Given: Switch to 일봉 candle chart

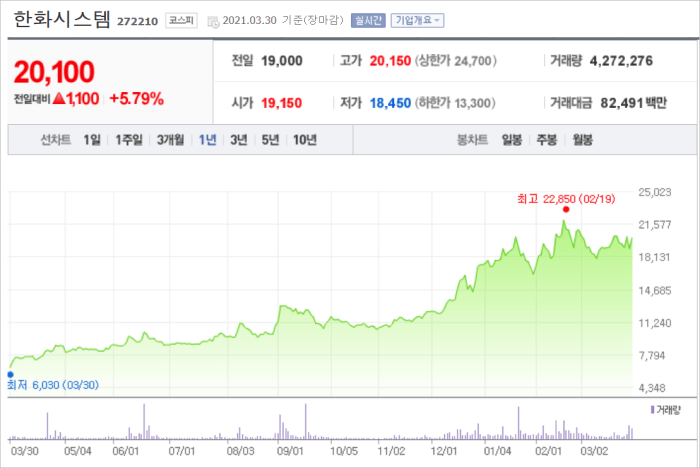Looking at the screenshot, I should 512,140.
